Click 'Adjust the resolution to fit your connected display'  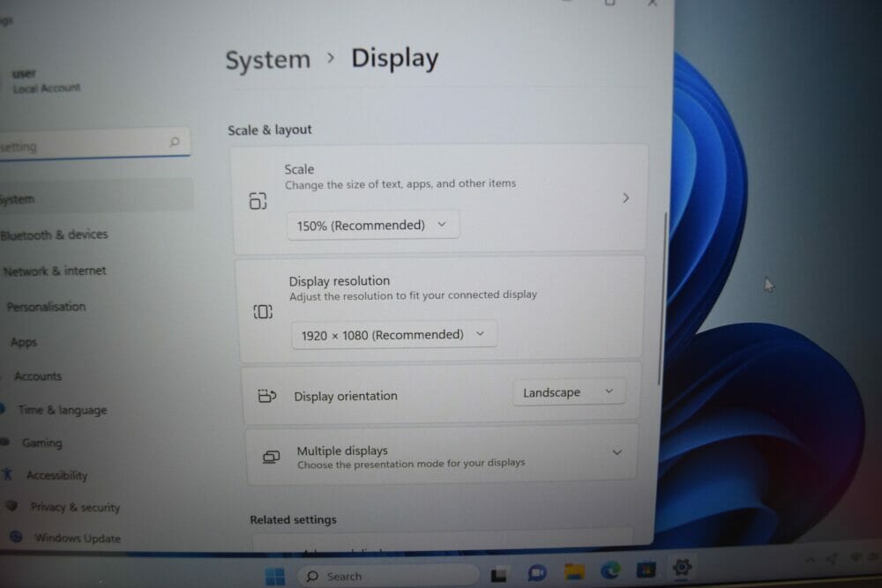click(x=413, y=295)
